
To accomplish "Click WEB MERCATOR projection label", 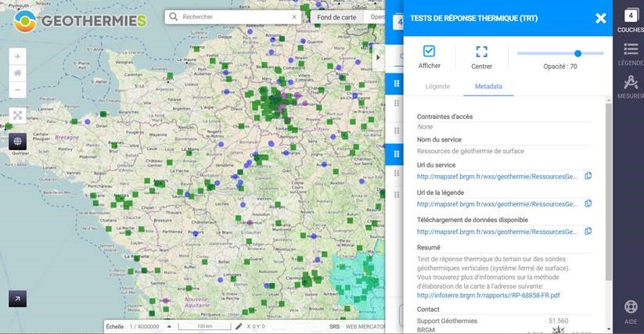I will point(365,327).
